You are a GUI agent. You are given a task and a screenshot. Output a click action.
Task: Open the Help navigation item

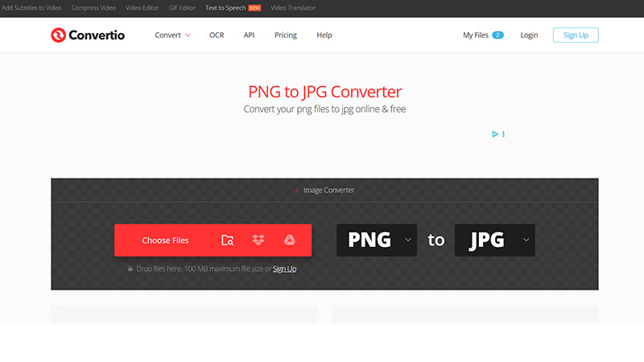click(x=324, y=35)
